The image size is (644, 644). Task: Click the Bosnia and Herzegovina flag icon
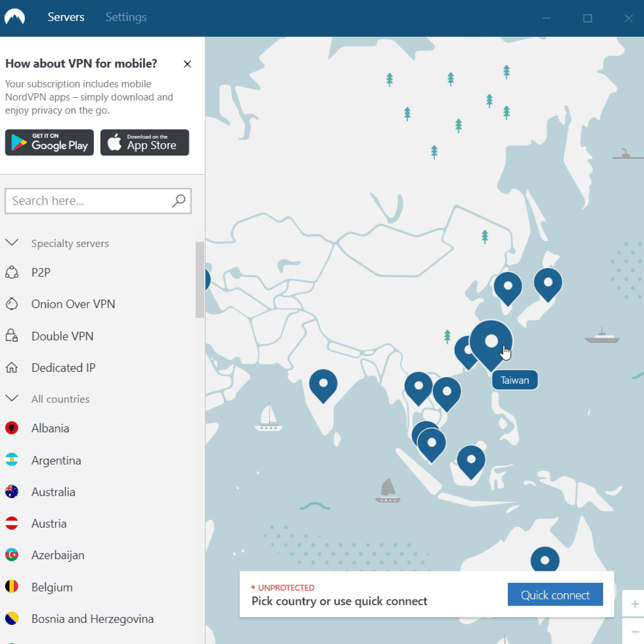pos(12,618)
